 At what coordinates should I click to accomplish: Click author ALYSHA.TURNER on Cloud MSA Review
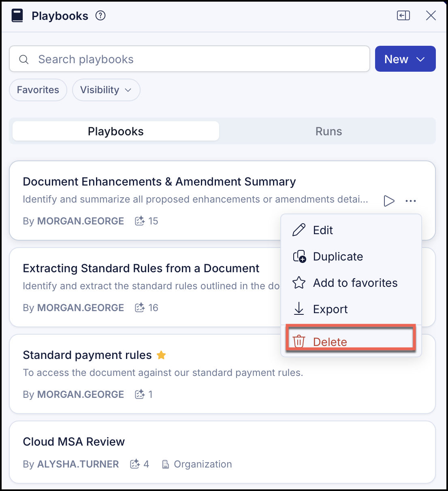78,464
